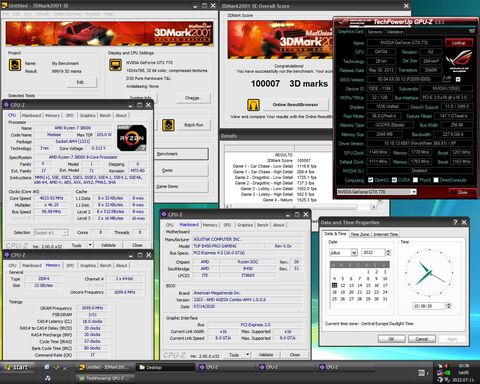Image resolution: width=480 pixels, height=384 pixels.
Task: Activate the Desktop folder taskbar button
Action: click(x=166, y=367)
